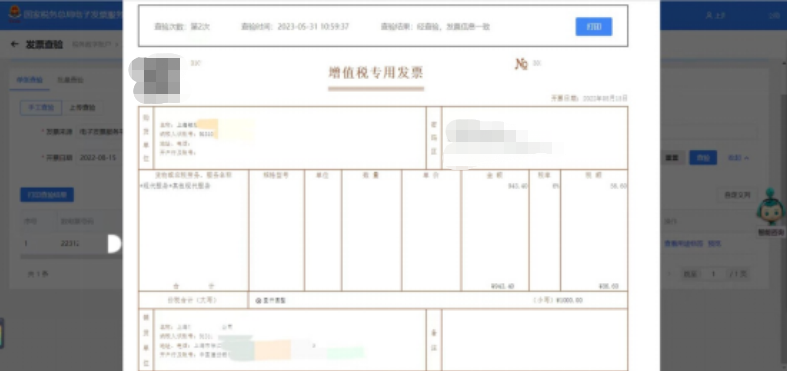Select the 上传查验 option
This screenshot has height=371, width=787.
pos(82,107)
